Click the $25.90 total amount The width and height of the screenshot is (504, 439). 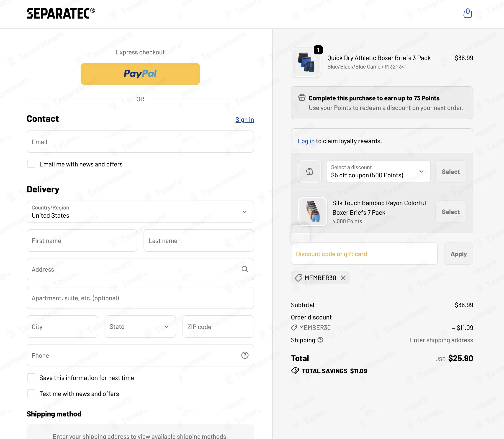pos(460,358)
